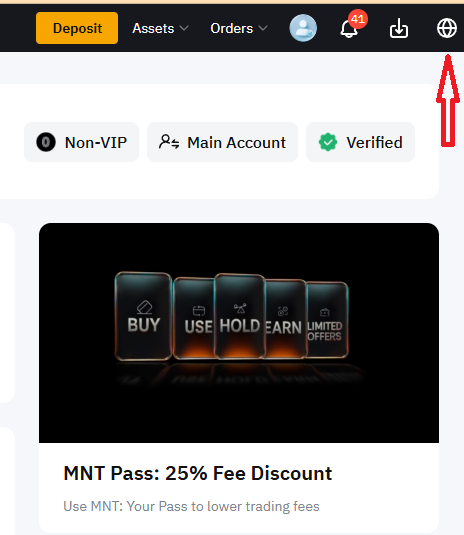Screen dimensions: 464x535
Task: Open MNT Pass: 25% Fee Discount title
Action: click(198, 473)
